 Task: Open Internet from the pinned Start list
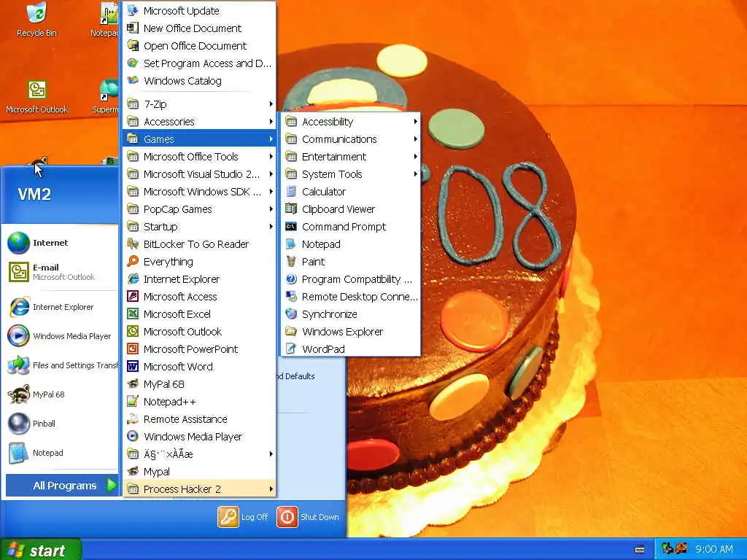point(60,242)
